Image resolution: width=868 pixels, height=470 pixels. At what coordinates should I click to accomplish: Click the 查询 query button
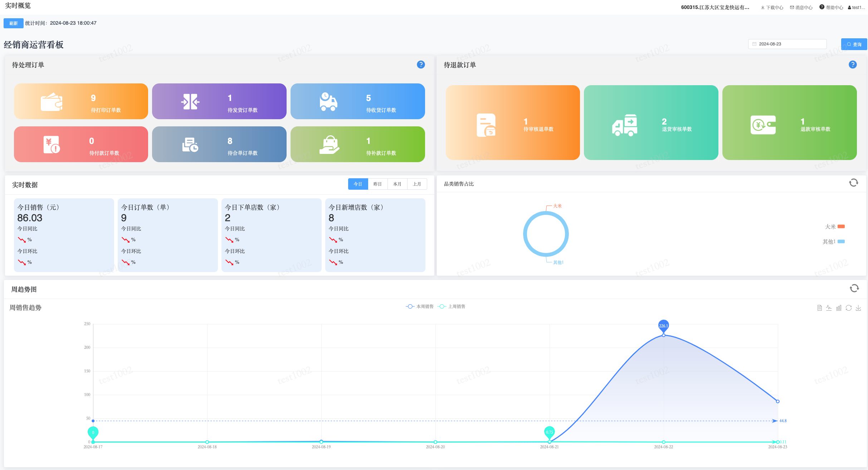pyautogui.click(x=854, y=44)
